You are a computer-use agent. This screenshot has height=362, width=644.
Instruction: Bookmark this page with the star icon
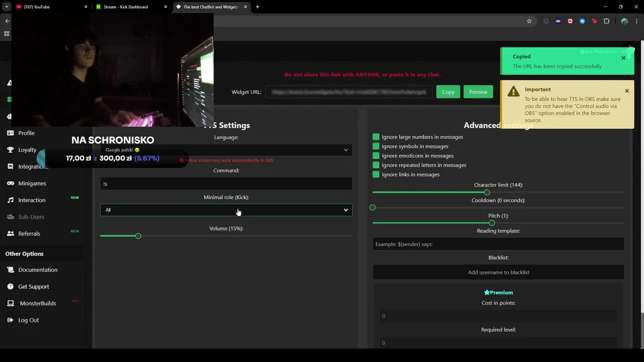[x=529, y=21]
